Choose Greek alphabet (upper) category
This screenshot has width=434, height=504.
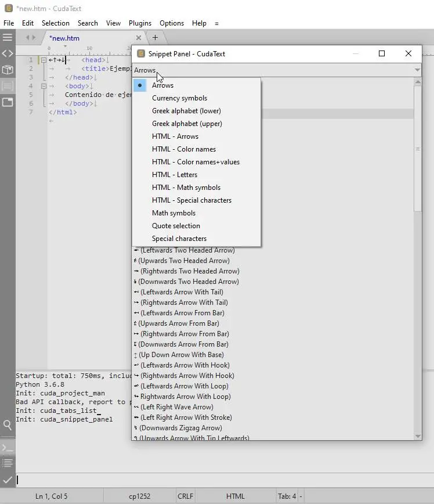tap(197, 124)
